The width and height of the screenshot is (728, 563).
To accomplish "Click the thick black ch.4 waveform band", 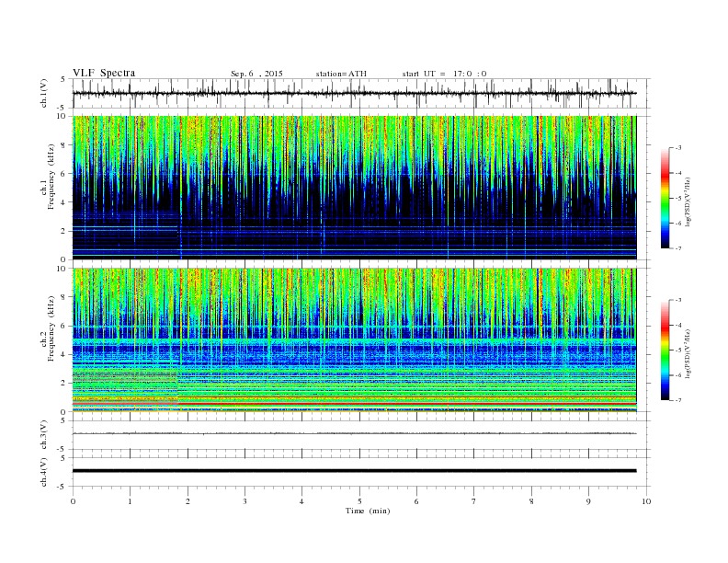I will tap(354, 471).
